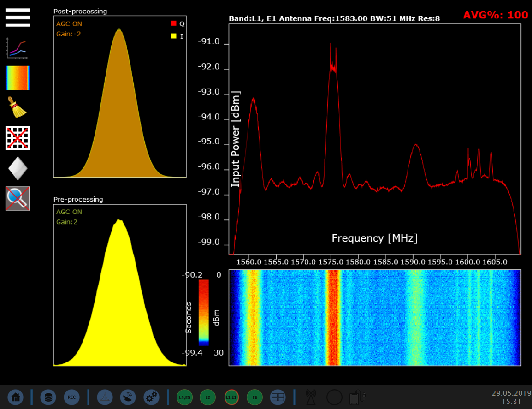Image resolution: width=532 pixels, height=409 pixels.
Task: Click the Input Power [dBm] axis title
Action: 236,139
